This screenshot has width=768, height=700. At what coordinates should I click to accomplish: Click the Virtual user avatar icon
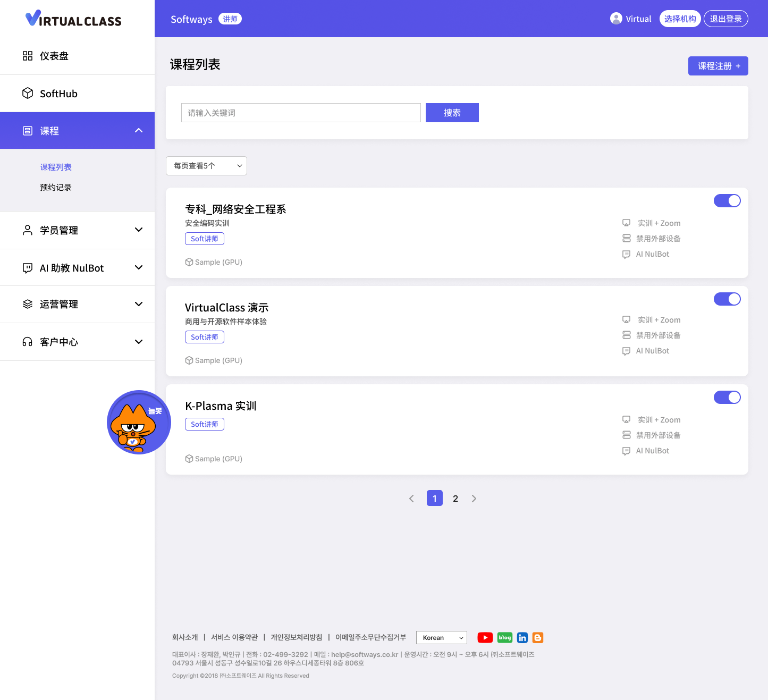(x=616, y=19)
